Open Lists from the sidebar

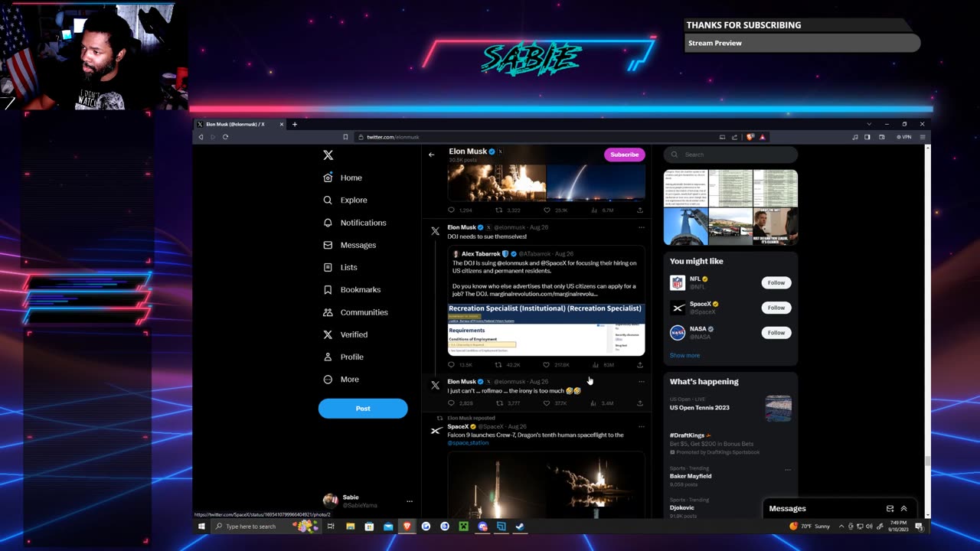click(x=340, y=267)
